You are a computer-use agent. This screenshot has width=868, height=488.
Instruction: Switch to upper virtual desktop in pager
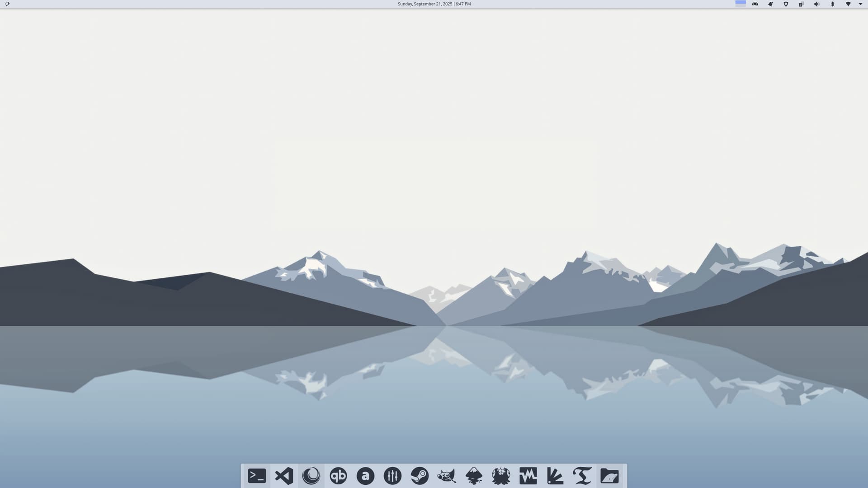741,2
